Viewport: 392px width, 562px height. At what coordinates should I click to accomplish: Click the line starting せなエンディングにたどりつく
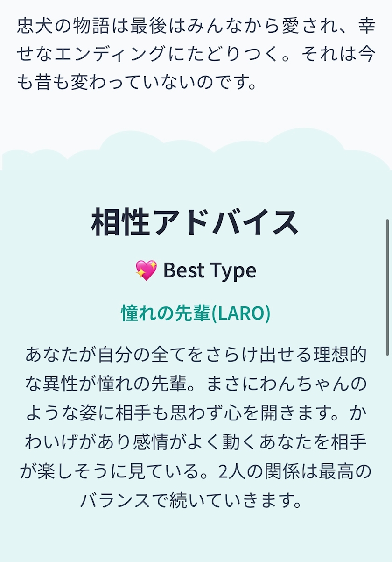196,55
